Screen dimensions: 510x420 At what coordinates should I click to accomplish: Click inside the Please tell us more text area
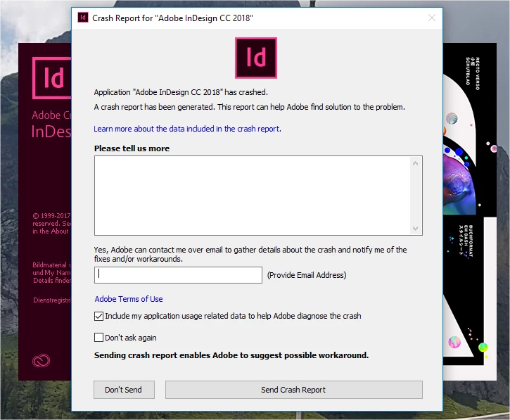253,196
